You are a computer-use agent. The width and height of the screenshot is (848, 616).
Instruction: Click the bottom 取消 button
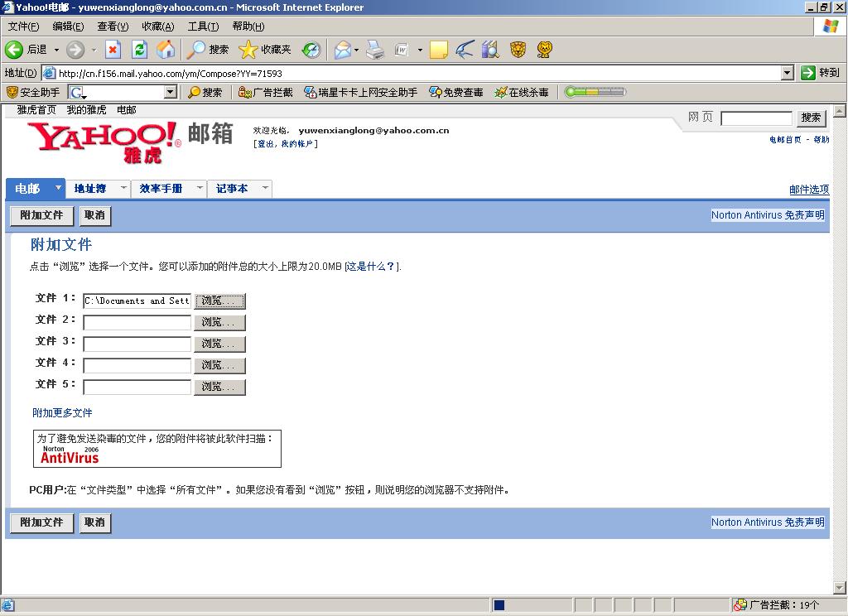click(x=94, y=522)
